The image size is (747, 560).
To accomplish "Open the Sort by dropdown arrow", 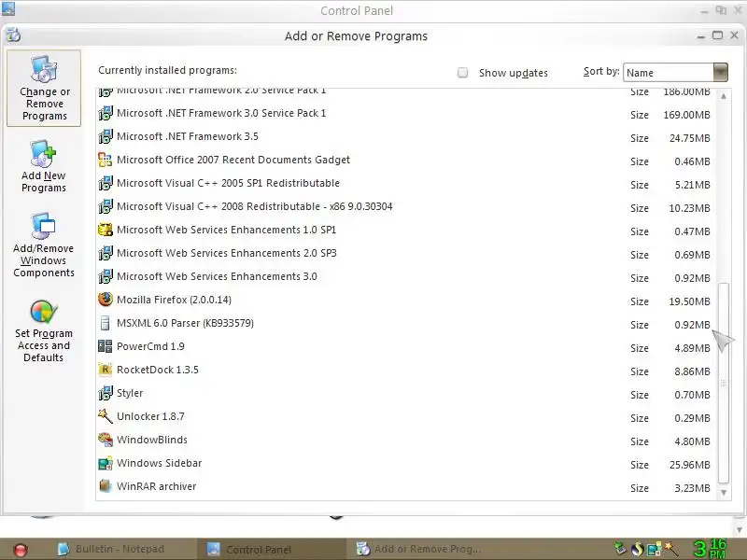I will [720, 73].
